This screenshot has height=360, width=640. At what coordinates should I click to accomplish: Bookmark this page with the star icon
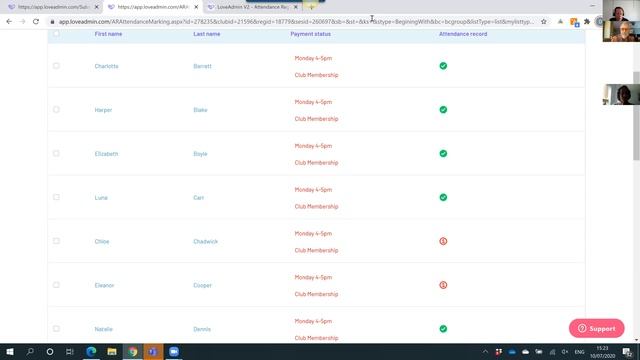coord(544,22)
